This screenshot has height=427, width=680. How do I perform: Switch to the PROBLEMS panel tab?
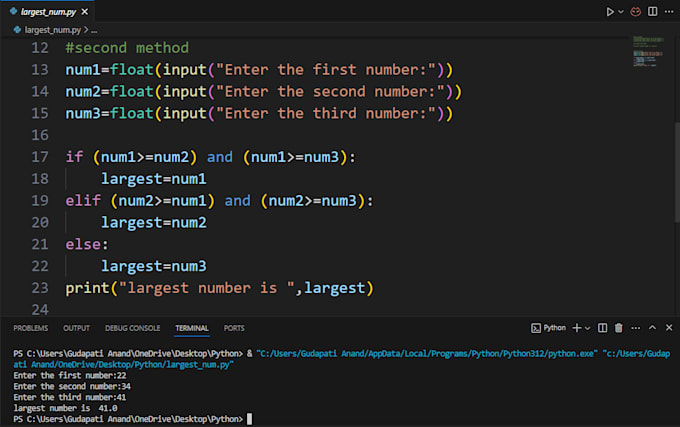(30, 327)
